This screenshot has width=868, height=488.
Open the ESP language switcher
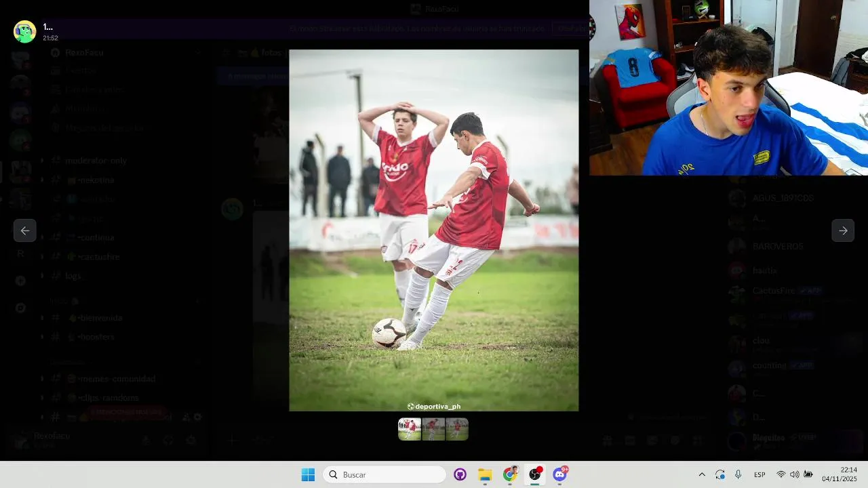tap(760, 474)
